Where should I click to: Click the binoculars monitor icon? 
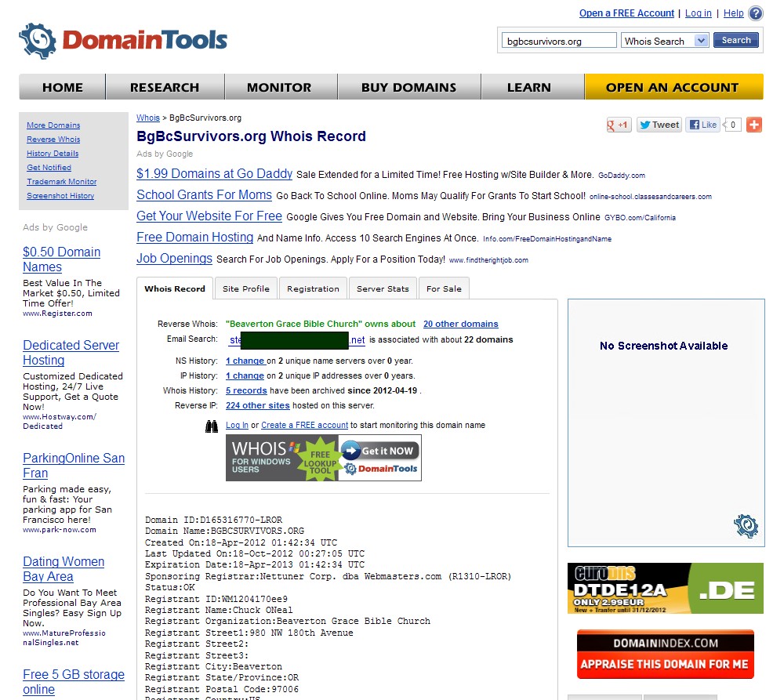[212, 426]
